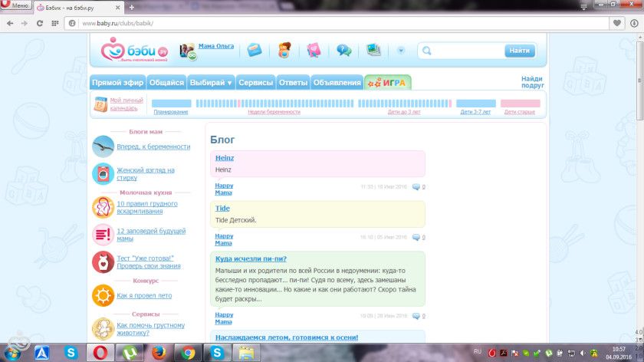Screen dimensions: 644x362
Task: Click the breastfeeding icon in sidebar
Action: (x=103, y=207)
